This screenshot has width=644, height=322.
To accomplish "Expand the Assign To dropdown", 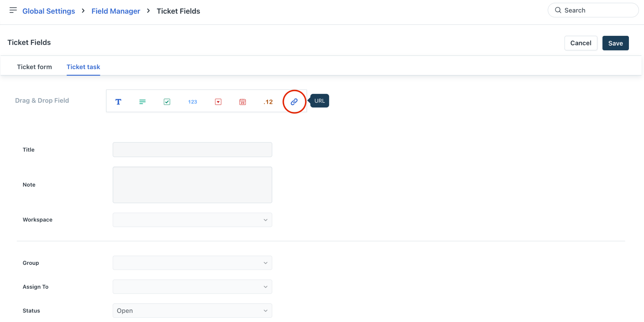I will [x=192, y=287].
